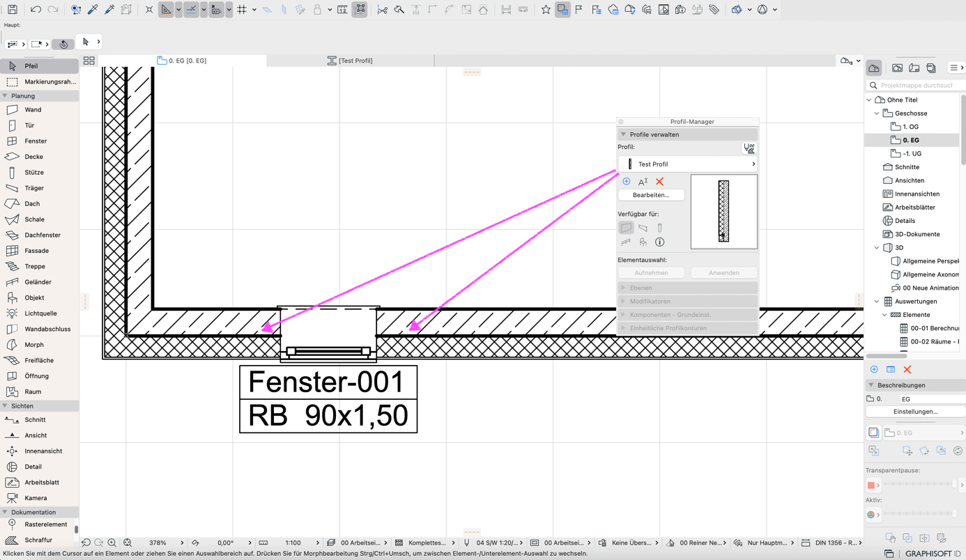The width and height of the screenshot is (966, 560).
Task: Add new profile with plus icon
Action: coord(627,181)
